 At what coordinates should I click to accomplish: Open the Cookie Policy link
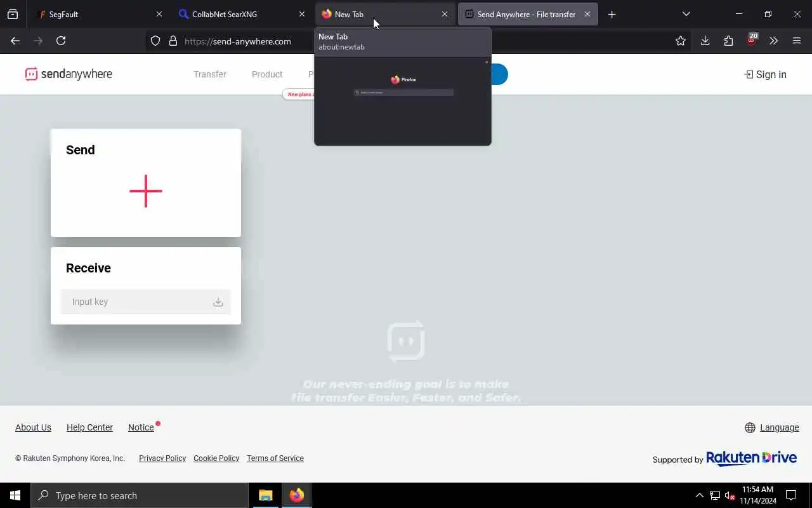tap(216, 458)
